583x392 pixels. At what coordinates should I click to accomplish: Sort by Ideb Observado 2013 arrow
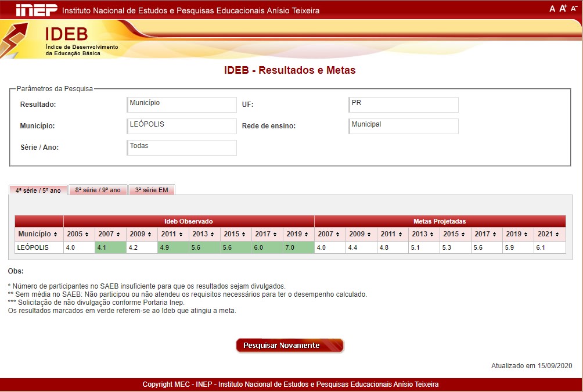click(x=212, y=234)
